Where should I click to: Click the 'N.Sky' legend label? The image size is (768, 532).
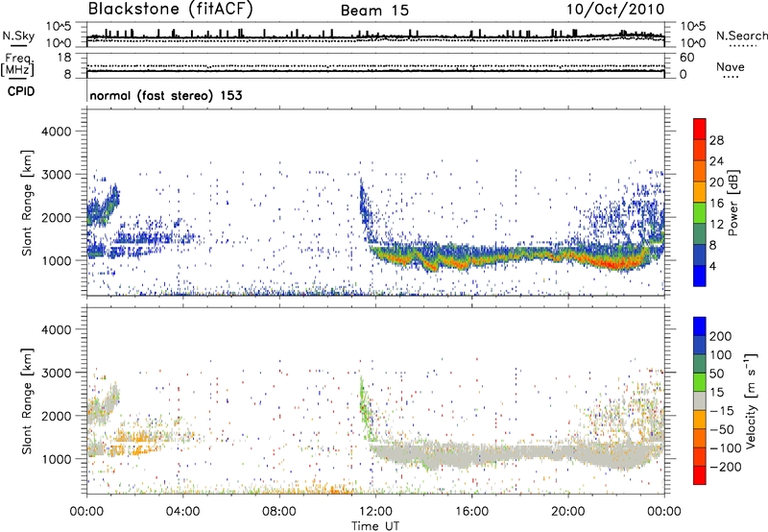(18, 36)
